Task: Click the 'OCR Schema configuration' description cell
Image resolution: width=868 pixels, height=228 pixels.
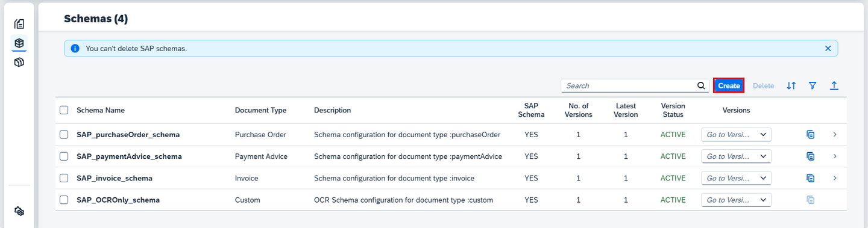Action: [403, 200]
